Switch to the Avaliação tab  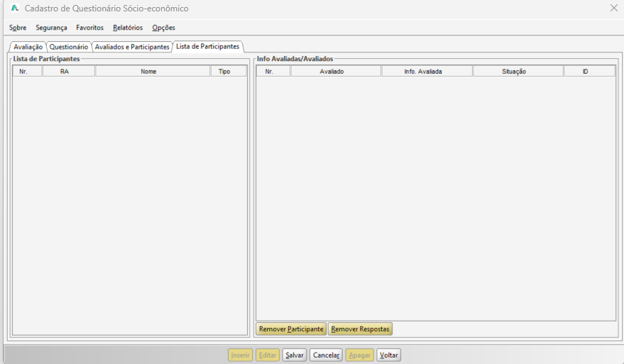pyautogui.click(x=28, y=47)
